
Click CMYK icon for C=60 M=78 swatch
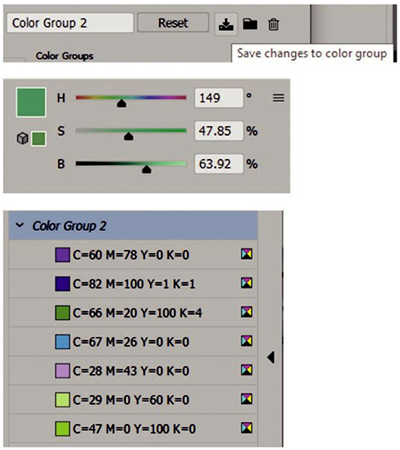[x=247, y=254]
